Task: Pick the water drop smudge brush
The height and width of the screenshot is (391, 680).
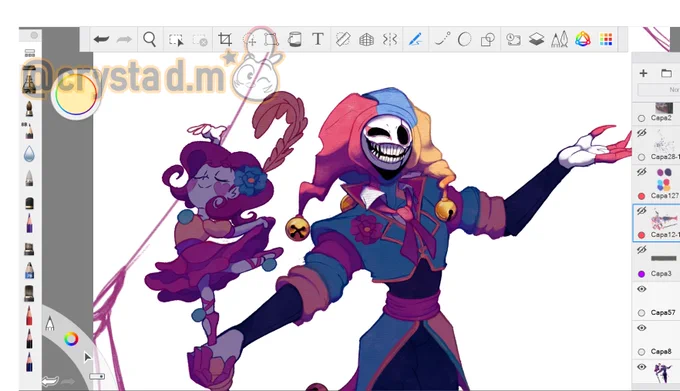Action: point(29,153)
